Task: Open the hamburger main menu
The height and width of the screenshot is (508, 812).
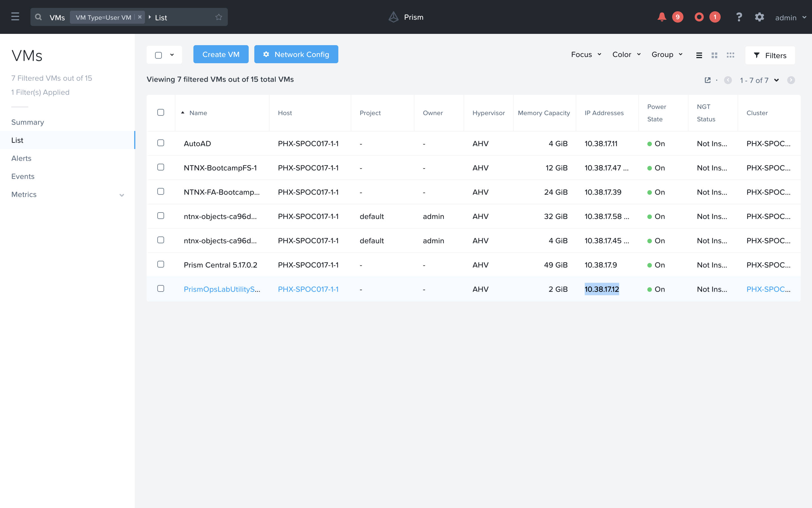Action: click(x=15, y=17)
